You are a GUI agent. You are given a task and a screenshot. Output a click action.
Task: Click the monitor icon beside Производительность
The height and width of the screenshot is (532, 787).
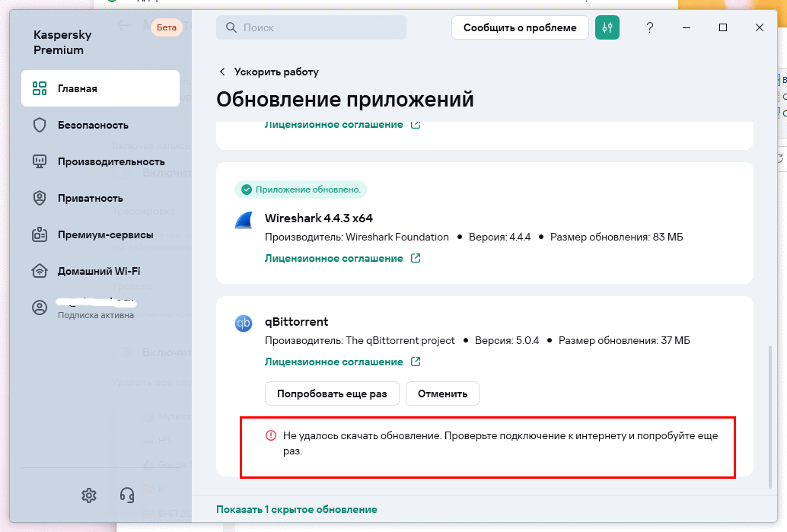pyautogui.click(x=40, y=161)
